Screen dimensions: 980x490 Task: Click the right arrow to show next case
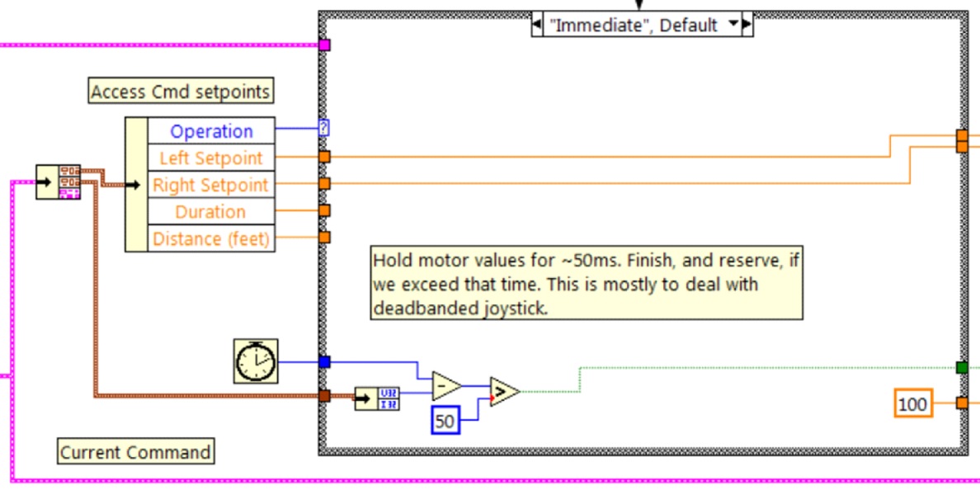pos(747,25)
